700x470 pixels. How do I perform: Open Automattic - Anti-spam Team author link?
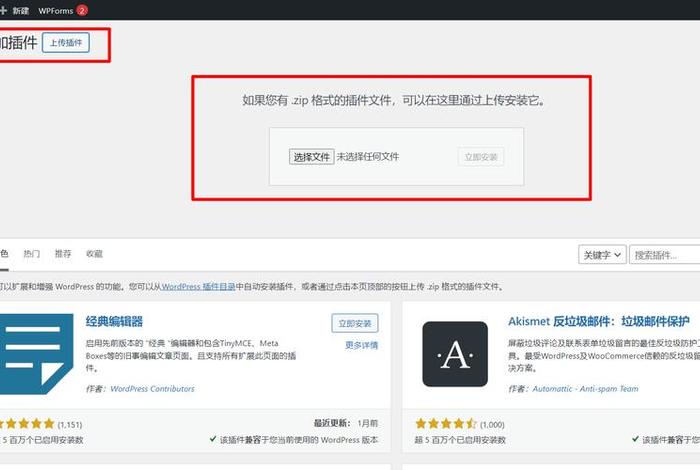click(585, 389)
